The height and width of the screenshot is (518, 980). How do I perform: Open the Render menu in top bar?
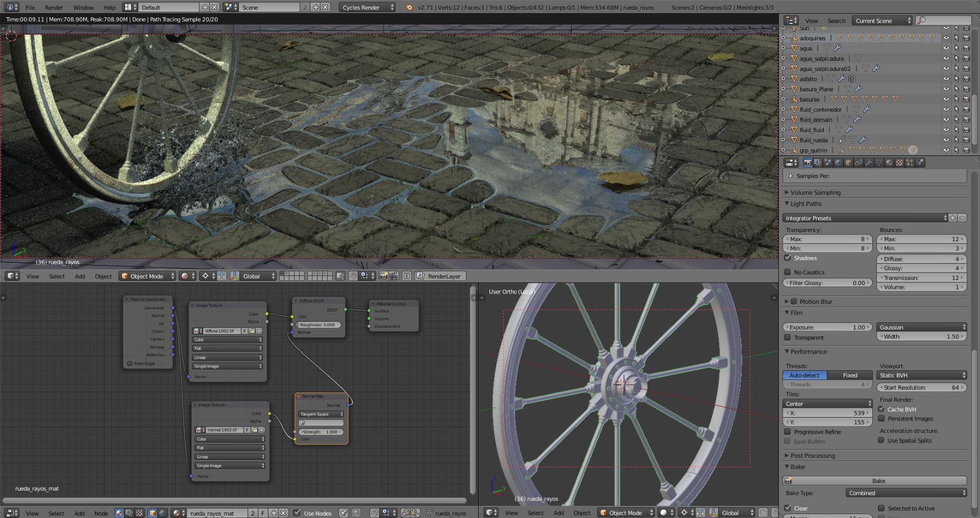click(x=54, y=7)
